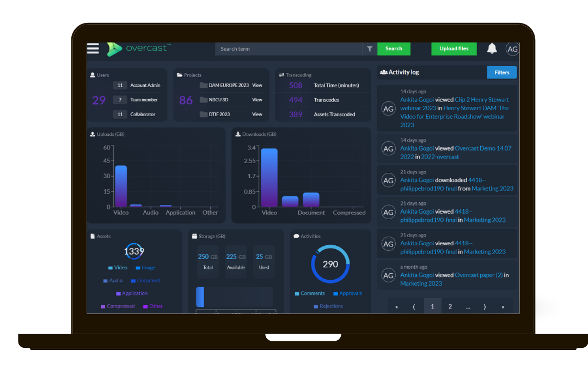Click the Users panel person icon
Viewport: 588px width, 368px height.
click(x=93, y=75)
